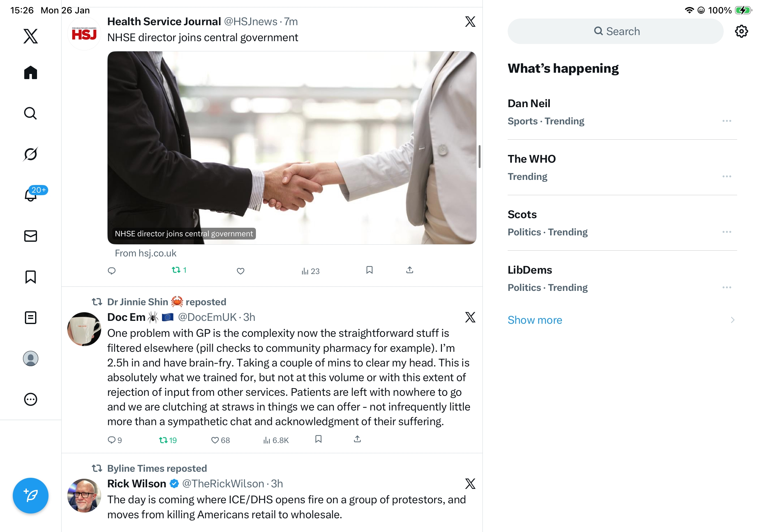Open trends settings gear icon
This screenshot has height=532, width=762.
[x=741, y=32]
